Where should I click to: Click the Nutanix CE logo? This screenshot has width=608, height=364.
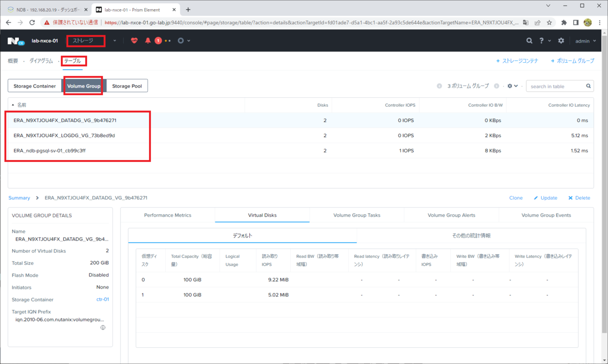click(16, 41)
